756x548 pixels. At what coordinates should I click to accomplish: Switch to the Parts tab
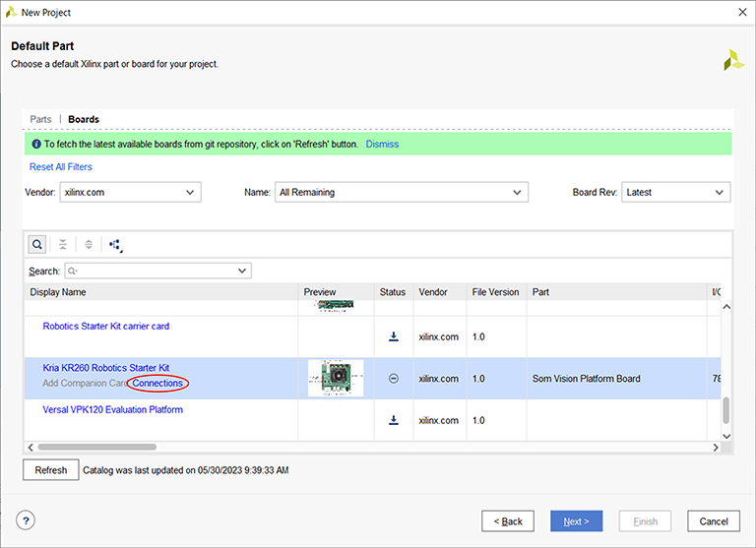pyautogui.click(x=40, y=119)
